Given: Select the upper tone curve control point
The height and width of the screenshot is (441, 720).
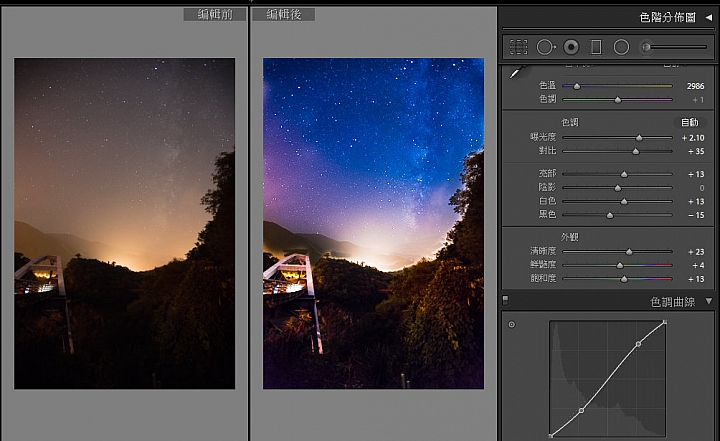Looking at the screenshot, I should (x=638, y=344).
